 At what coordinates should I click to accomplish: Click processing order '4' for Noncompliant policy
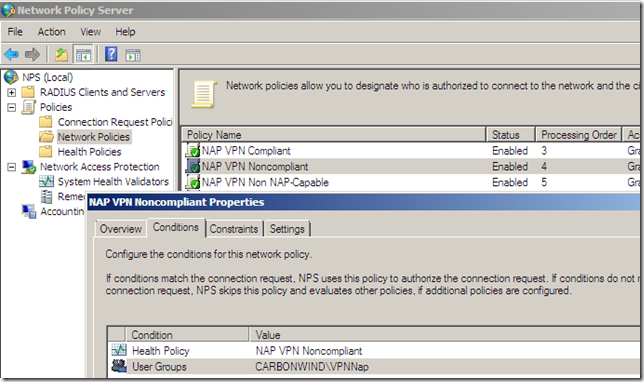pos(544,166)
